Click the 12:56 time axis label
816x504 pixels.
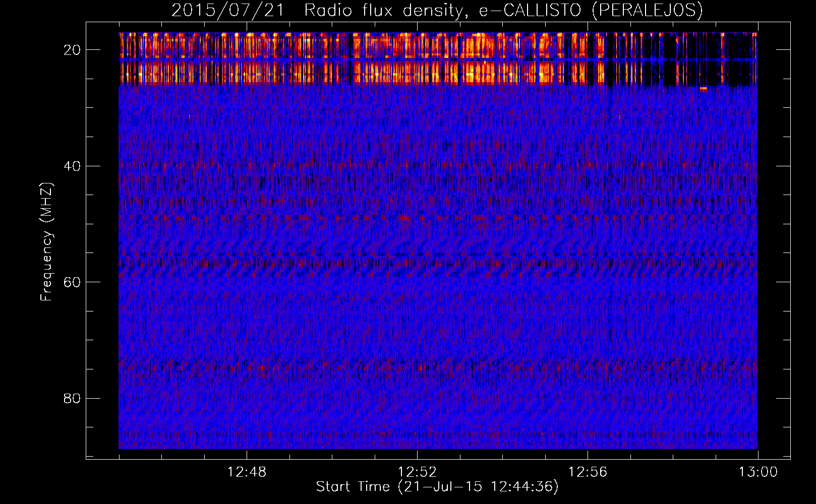coord(588,472)
